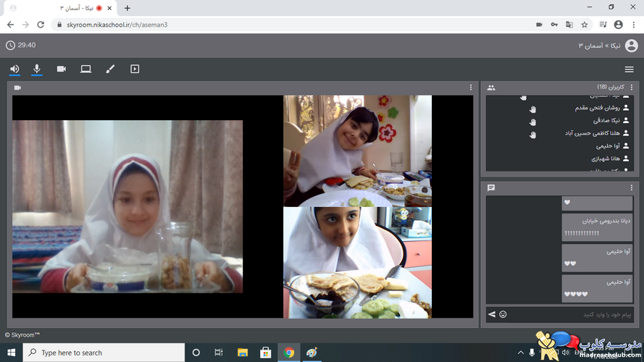The image size is (644, 362).
Task: Click the Skyroom copyright link
Action: click(x=22, y=335)
